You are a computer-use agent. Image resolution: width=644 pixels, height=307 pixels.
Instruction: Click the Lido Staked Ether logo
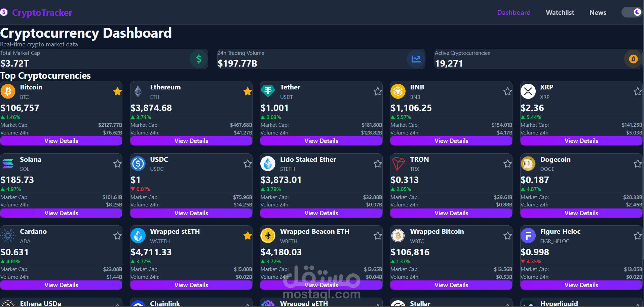pos(268,163)
